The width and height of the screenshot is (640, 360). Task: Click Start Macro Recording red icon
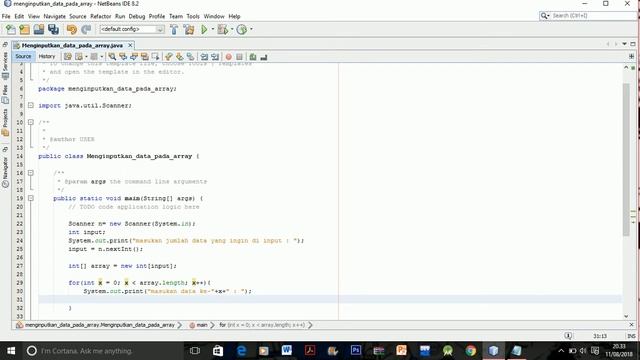click(229, 57)
